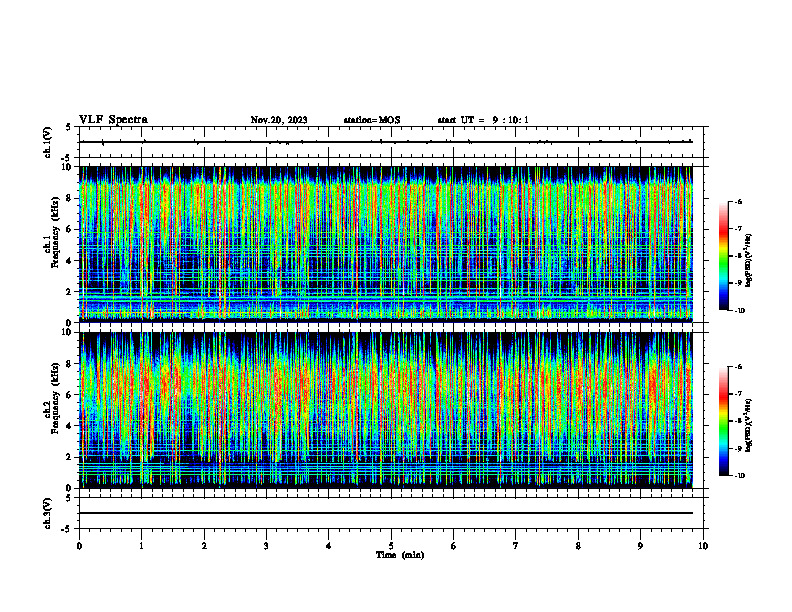This screenshot has width=792, height=612.
Task: Click time axis tick label "4"
Action: [x=329, y=546]
